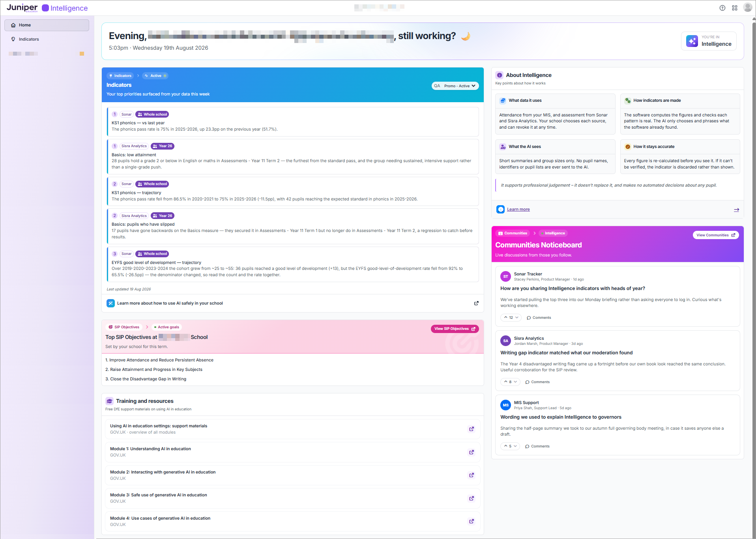Expand the 12 upvotes control
The height and width of the screenshot is (539, 756).
click(511, 318)
